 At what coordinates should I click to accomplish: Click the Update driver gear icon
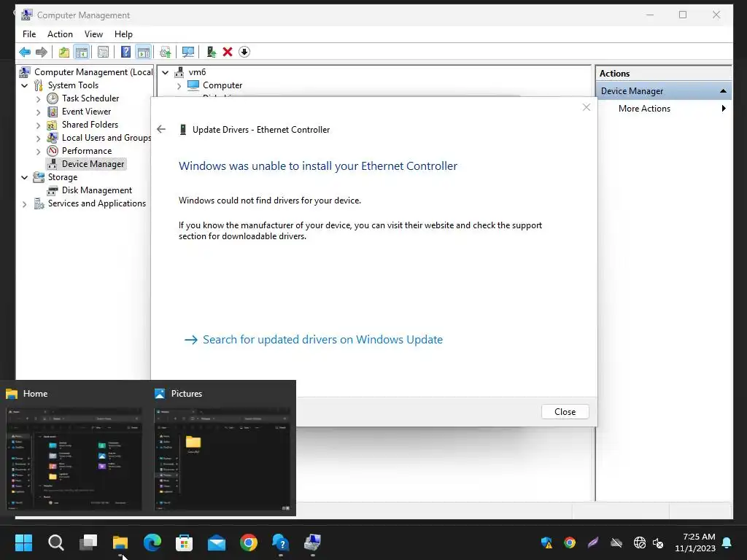pos(166,52)
